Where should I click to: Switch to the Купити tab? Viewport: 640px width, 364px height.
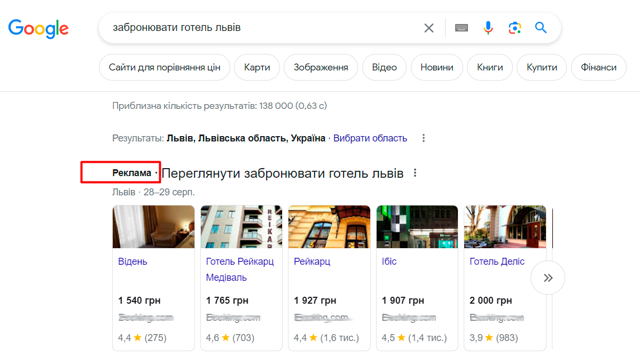542,67
